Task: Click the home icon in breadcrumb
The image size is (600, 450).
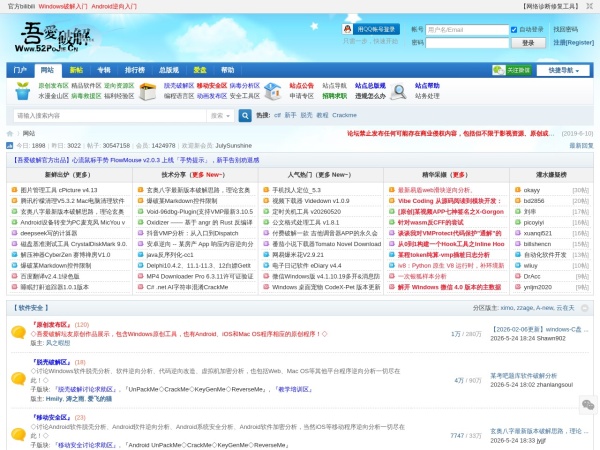Action: pyautogui.click(x=10, y=134)
